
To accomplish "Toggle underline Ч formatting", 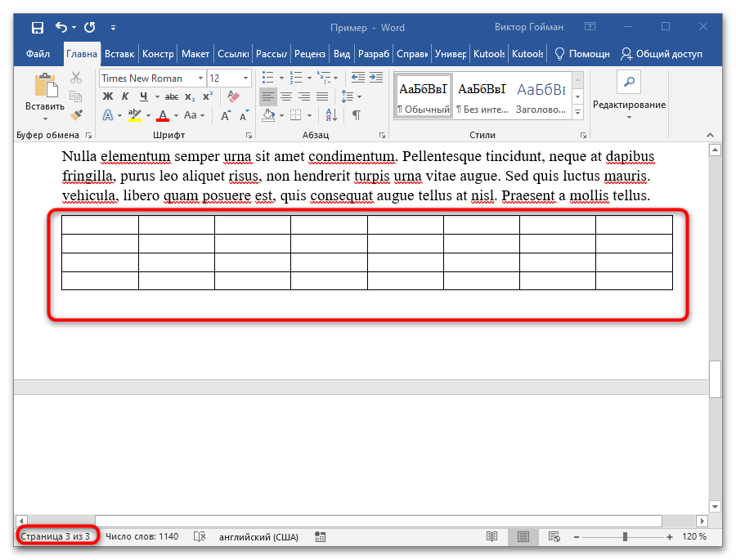I will point(143,96).
